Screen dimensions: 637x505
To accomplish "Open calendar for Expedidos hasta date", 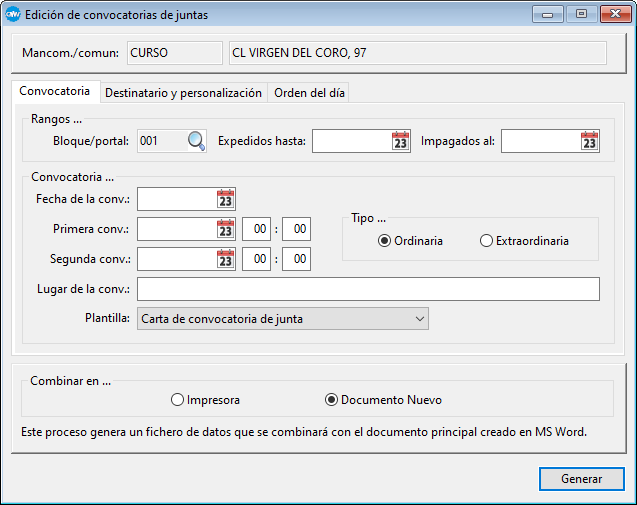I will 400,141.
